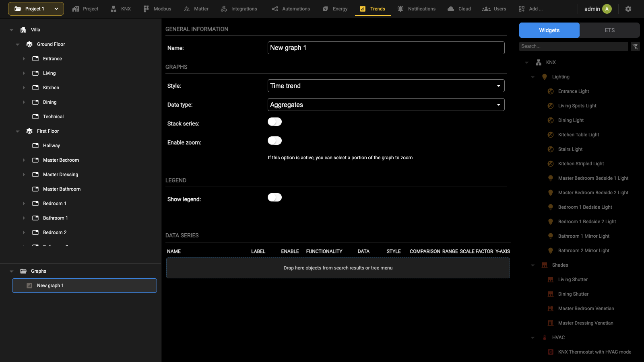
Task: Click the admin user avatar
Action: 607,9
